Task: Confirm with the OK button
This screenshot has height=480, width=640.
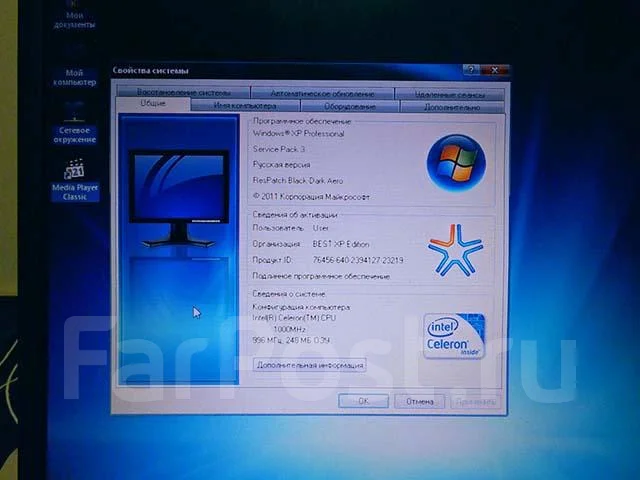Action: tap(363, 401)
